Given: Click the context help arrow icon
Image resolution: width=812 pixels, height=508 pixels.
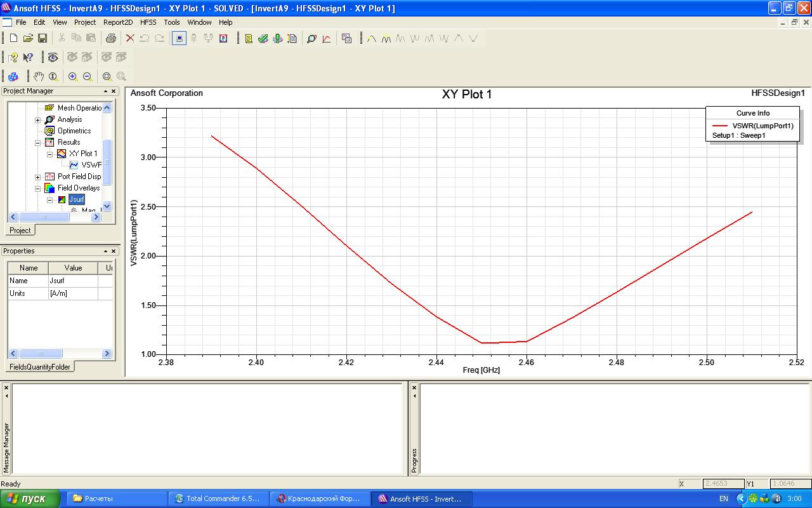Looking at the screenshot, I should pos(28,58).
